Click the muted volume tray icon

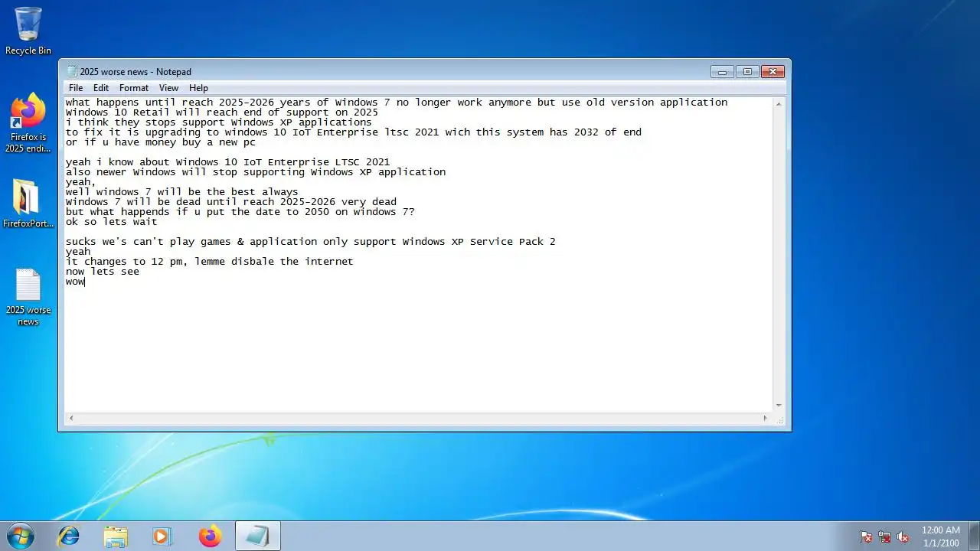pyautogui.click(x=903, y=537)
